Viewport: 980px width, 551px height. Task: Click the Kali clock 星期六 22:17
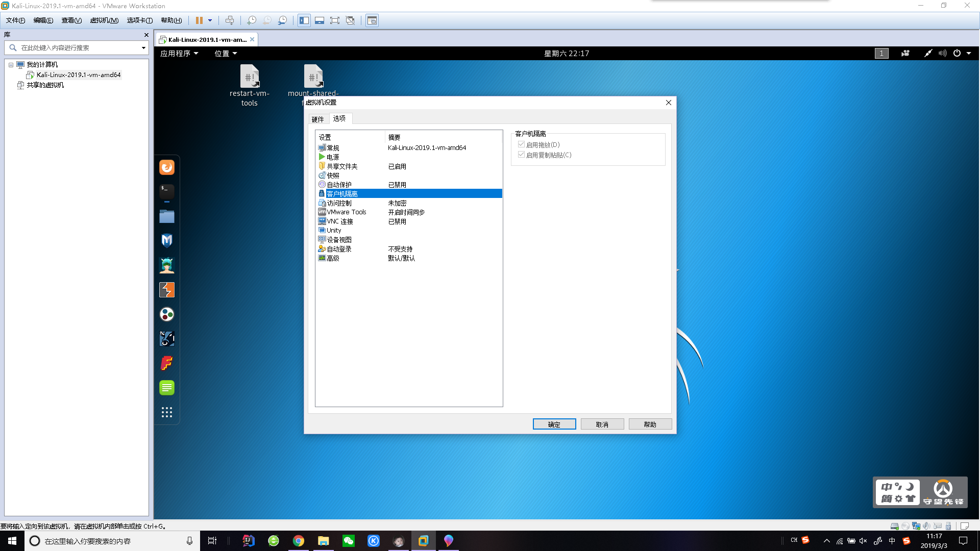[567, 54]
